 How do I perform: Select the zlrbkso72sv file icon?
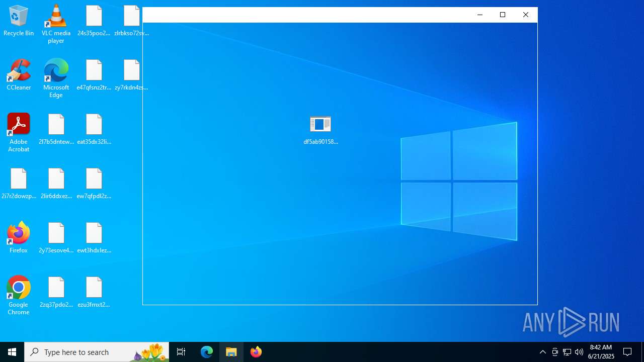coord(131,21)
